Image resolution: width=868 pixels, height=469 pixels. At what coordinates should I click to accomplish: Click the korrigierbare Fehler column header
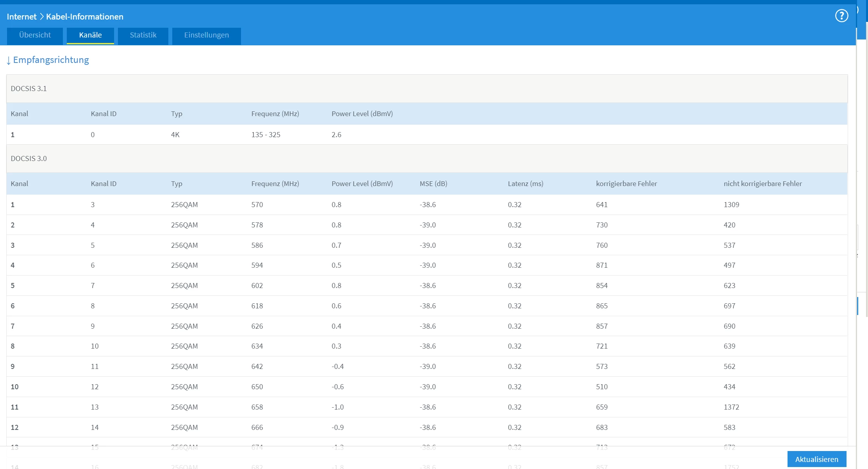626,184
